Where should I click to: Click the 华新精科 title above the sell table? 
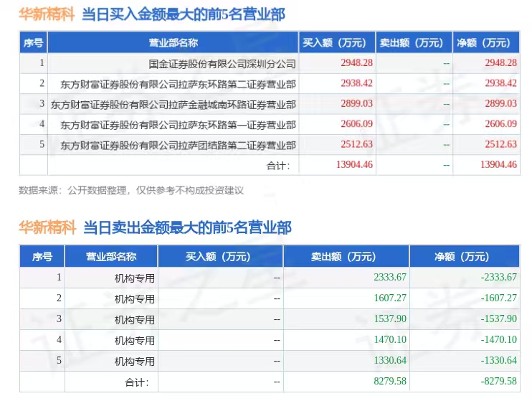[47, 227]
